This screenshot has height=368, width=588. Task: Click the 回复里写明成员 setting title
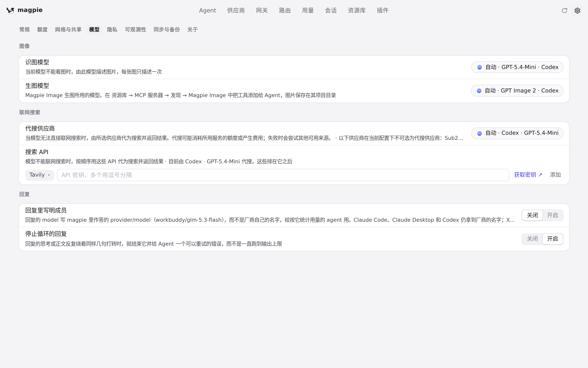[x=46, y=210]
